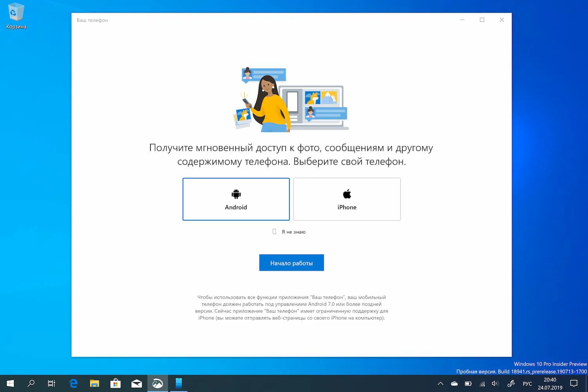Click the Apple logo icon
Screen dimensions: 588x392
pyautogui.click(x=347, y=193)
